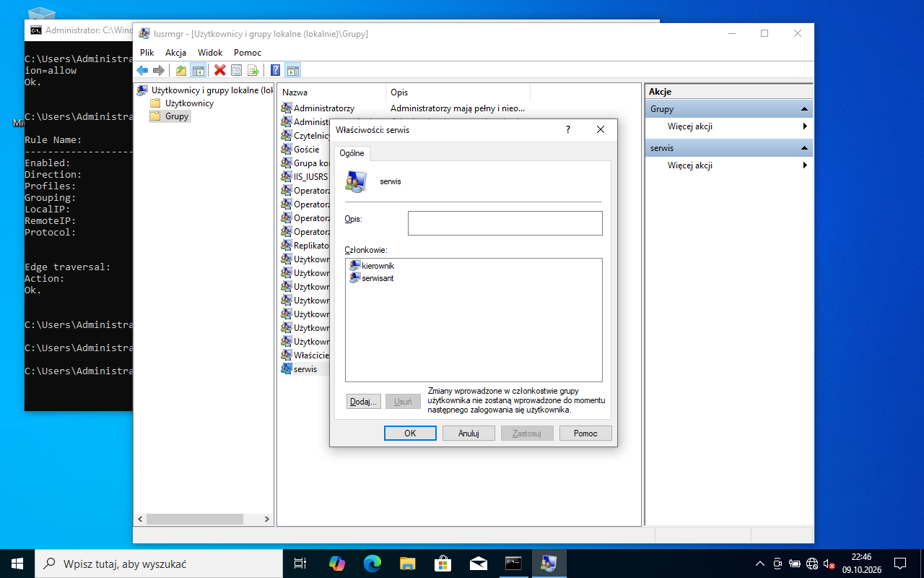Click the Up one level folder icon
This screenshot has height=578, width=924.
(181, 70)
